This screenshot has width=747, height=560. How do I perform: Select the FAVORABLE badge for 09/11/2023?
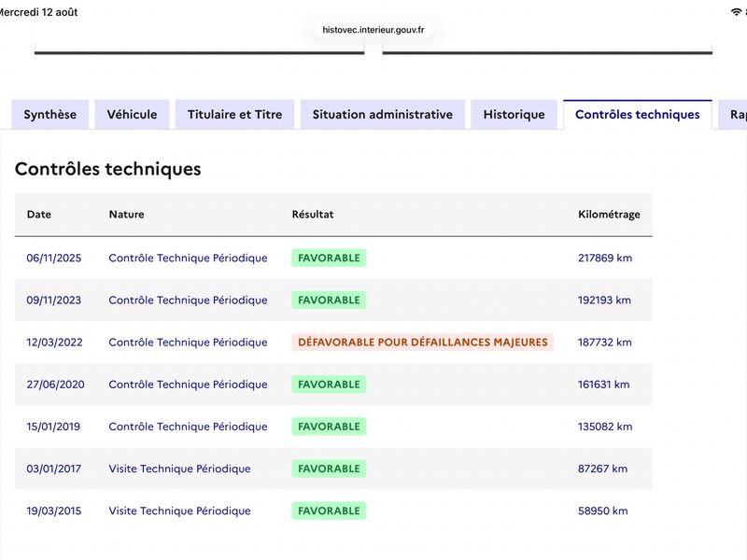[x=329, y=300]
